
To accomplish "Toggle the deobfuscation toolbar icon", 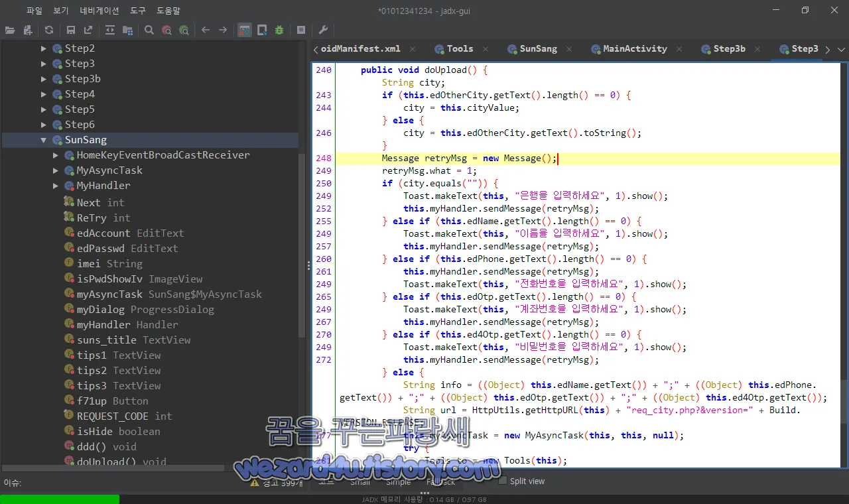I will pos(245,30).
